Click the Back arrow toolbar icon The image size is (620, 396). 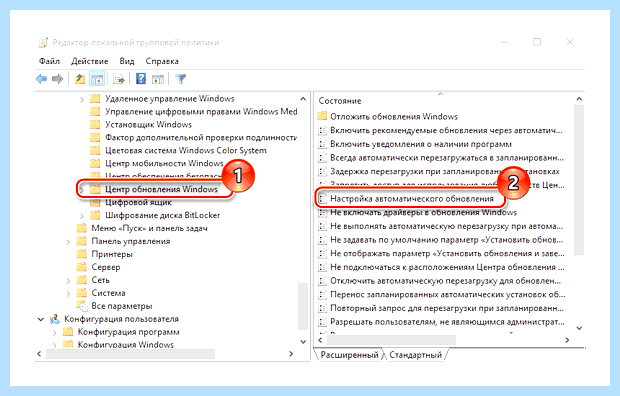(x=41, y=79)
